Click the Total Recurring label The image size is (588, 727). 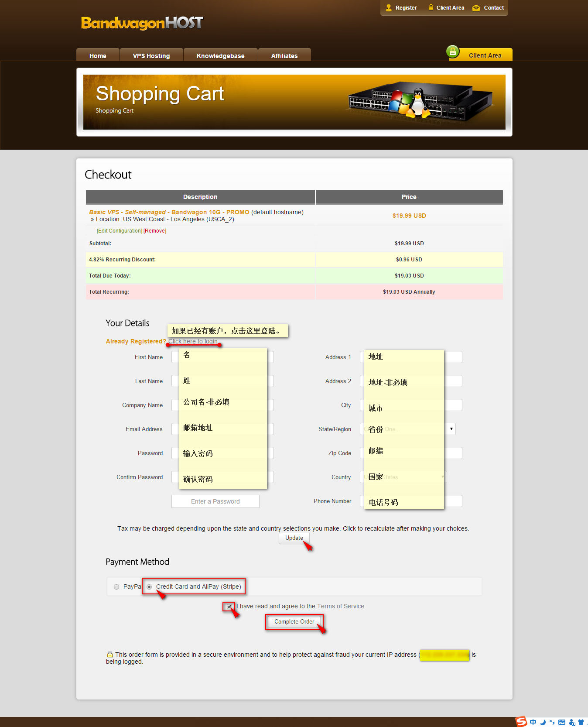point(109,292)
